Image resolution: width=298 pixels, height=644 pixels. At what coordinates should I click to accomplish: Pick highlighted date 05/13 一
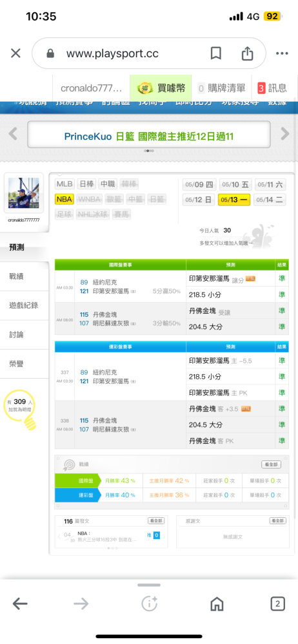(235, 200)
